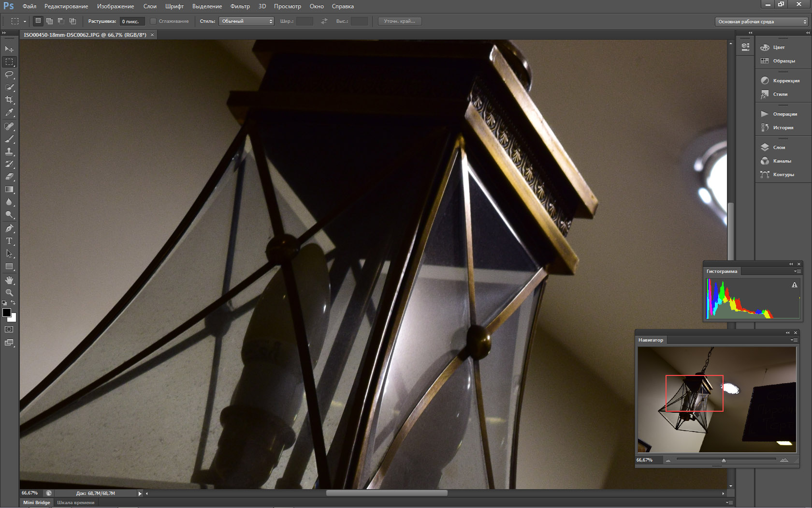Select the Rectangle shape tool

(9, 266)
